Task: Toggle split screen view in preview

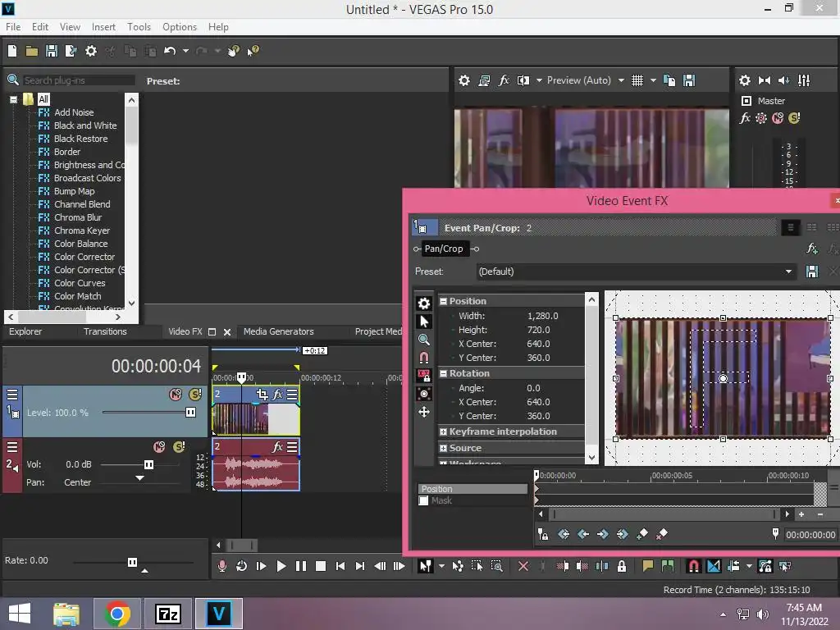Action: point(523,80)
